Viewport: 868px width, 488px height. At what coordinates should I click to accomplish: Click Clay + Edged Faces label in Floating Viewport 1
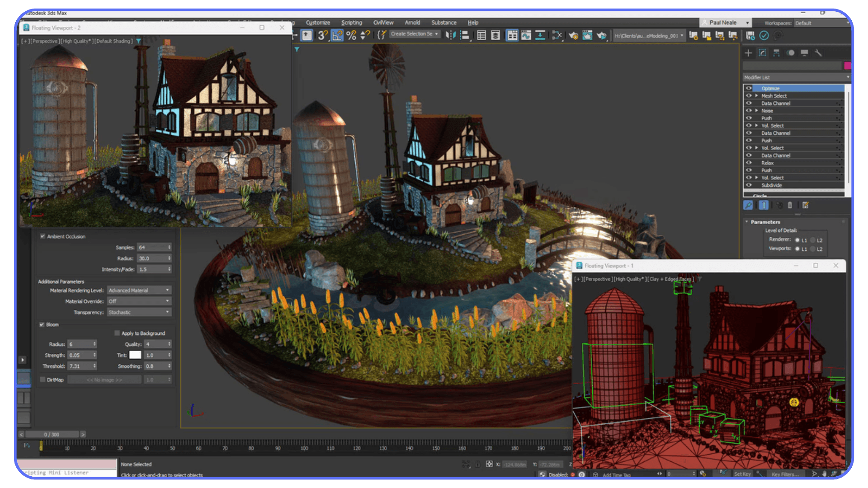pos(671,279)
